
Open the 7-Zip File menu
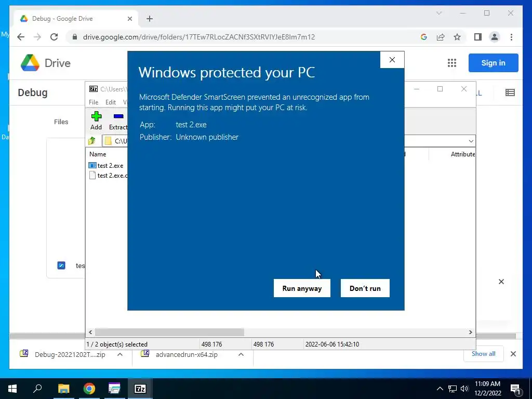pyautogui.click(x=94, y=102)
